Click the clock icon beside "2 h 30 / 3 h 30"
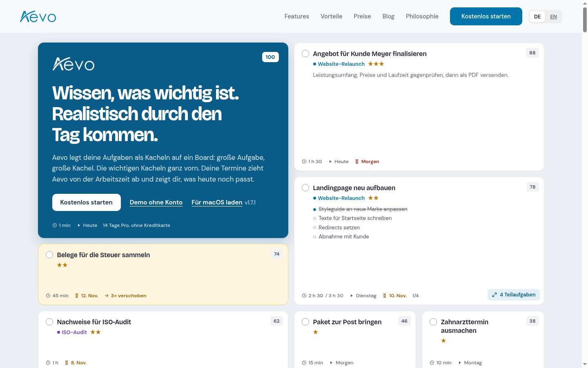Screen dimensions: 588x368 (304, 296)
